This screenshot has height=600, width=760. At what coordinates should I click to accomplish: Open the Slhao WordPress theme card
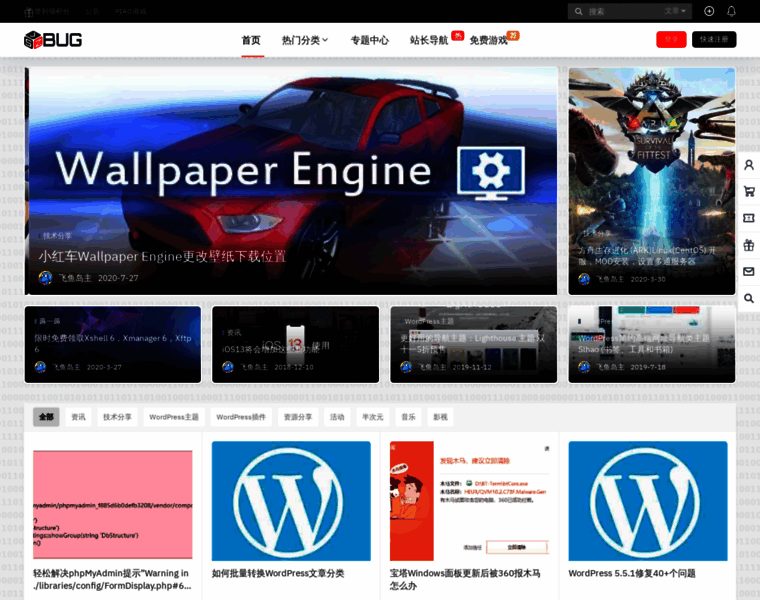click(652, 344)
